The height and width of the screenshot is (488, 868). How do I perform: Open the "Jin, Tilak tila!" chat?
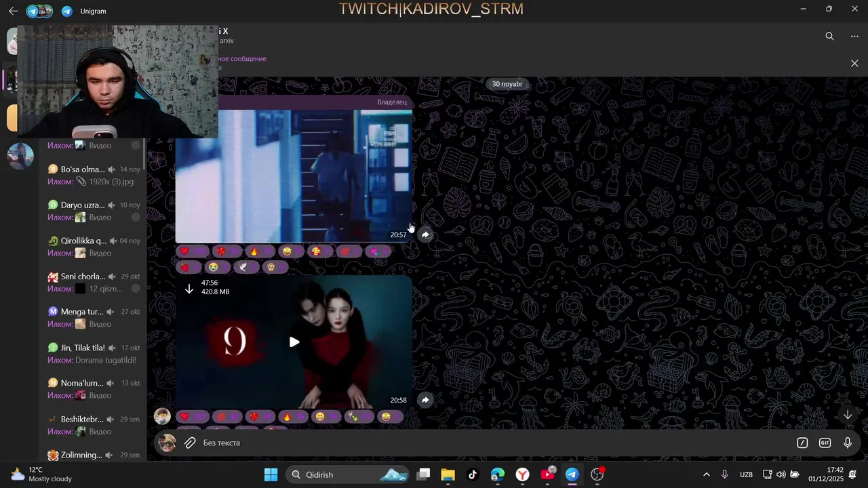click(94, 353)
